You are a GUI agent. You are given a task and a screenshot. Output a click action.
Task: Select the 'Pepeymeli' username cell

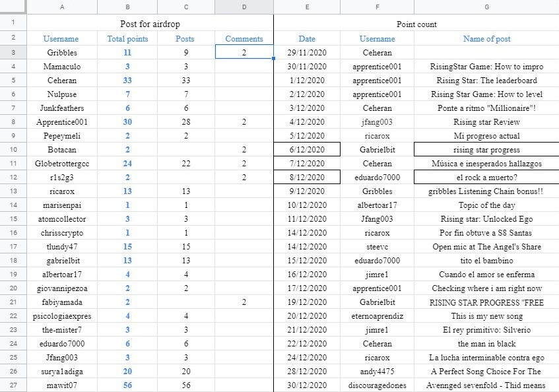coord(62,136)
